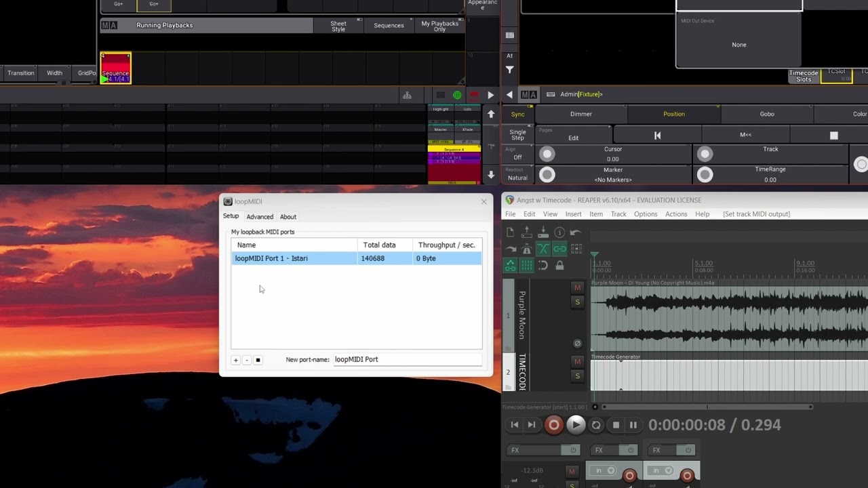
Task: Click plus button to add loopMIDI port
Action: [236, 360]
